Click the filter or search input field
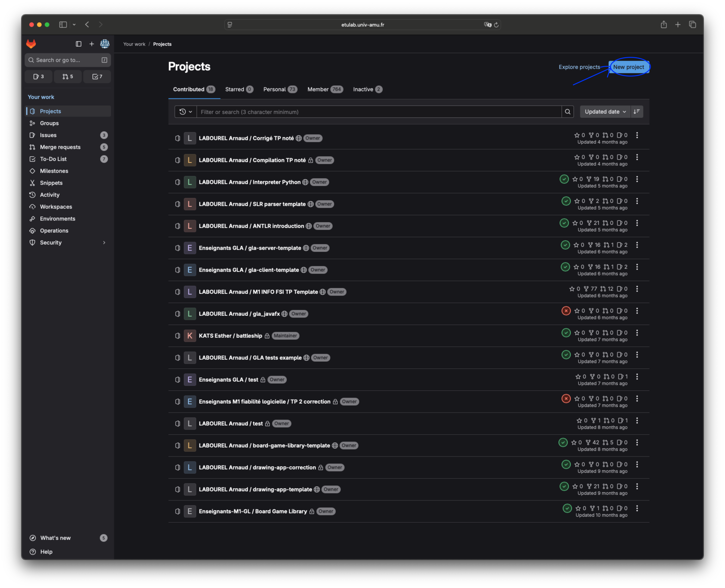 (379, 112)
